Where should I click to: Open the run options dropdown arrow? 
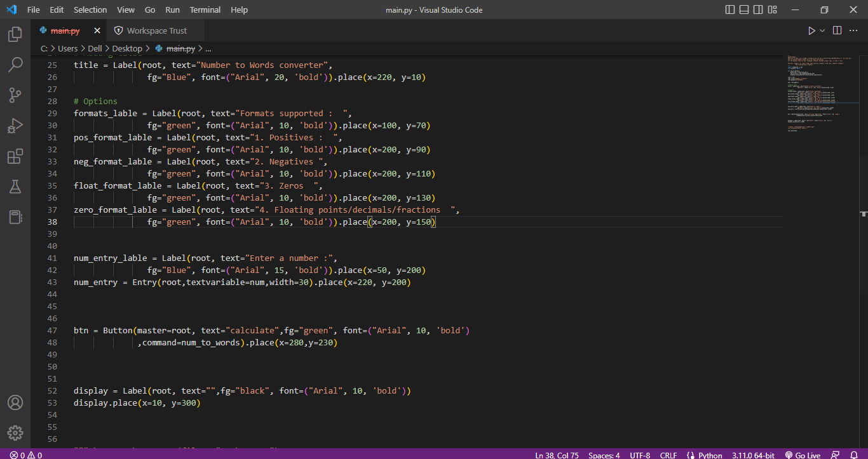coord(822,30)
